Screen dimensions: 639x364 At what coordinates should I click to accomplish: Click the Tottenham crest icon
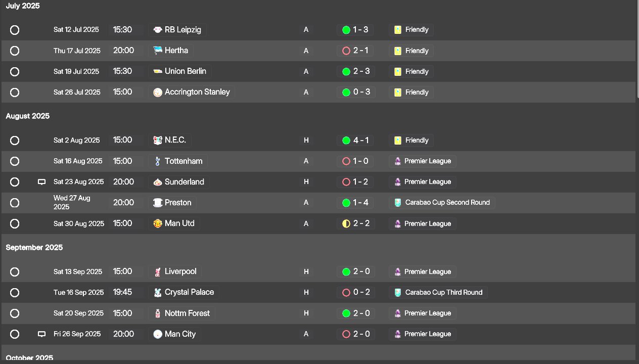click(x=158, y=161)
